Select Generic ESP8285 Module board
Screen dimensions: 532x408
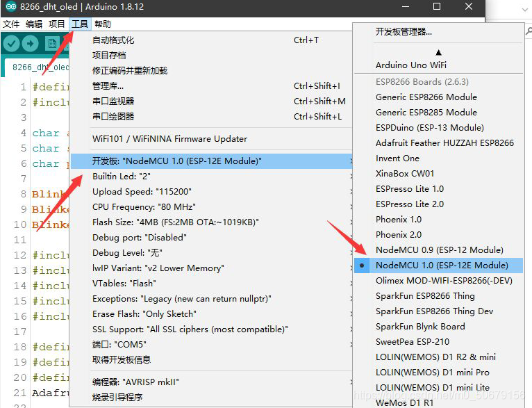[x=438, y=113]
